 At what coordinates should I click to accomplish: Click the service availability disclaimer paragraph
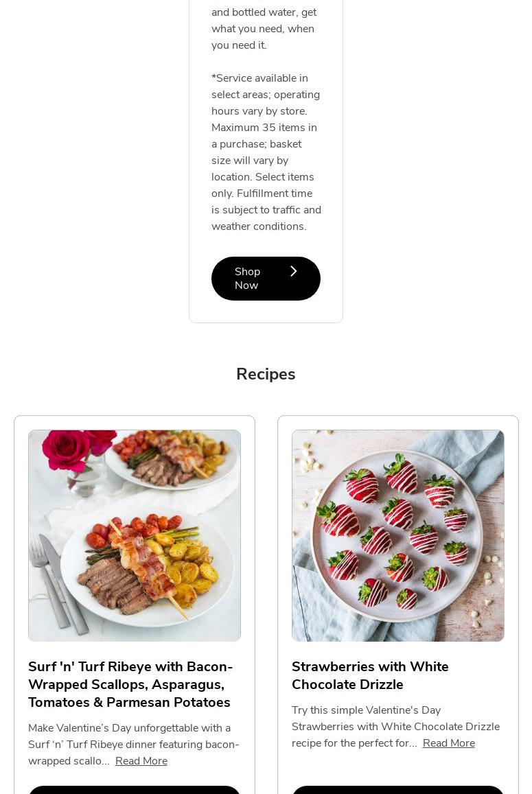[x=266, y=152]
